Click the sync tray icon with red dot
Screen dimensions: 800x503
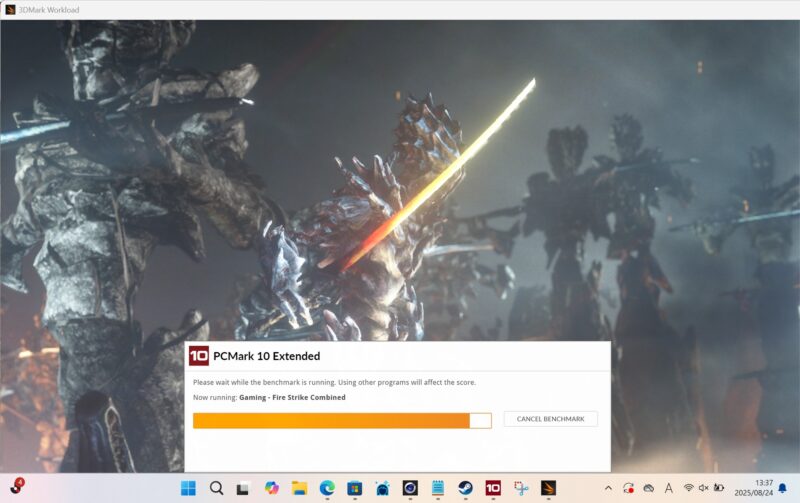click(x=629, y=488)
